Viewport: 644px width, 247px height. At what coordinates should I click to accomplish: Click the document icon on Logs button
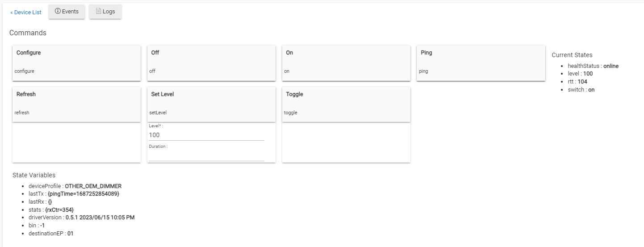[x=98, y=12]
